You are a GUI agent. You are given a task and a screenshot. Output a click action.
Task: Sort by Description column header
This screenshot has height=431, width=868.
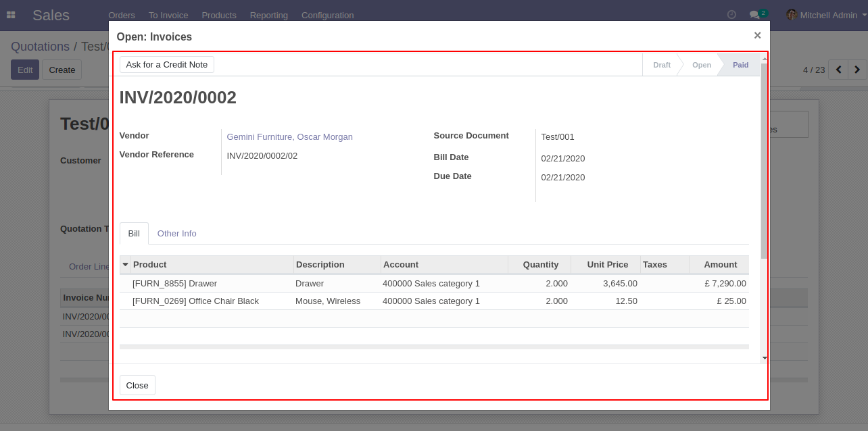[337, 264]
